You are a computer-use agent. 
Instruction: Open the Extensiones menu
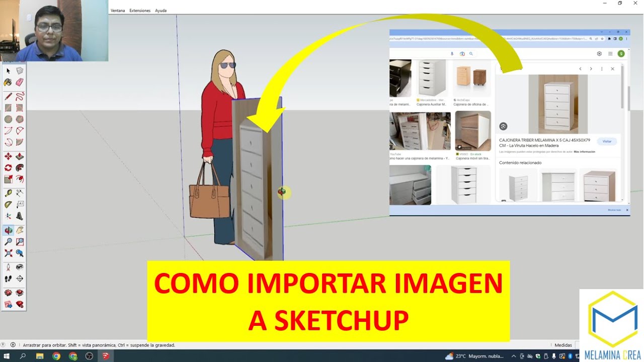[x=140, y=11]
